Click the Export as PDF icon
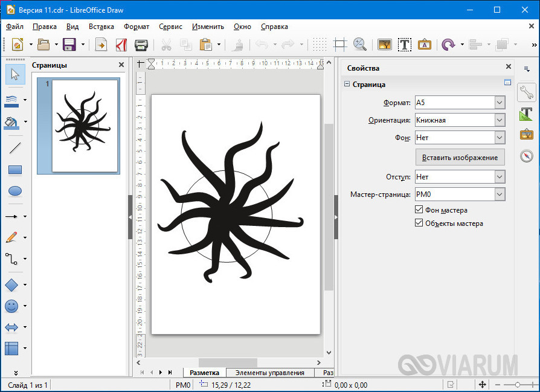The height and width of the screenshot is (392, 540). pos(121,44)
